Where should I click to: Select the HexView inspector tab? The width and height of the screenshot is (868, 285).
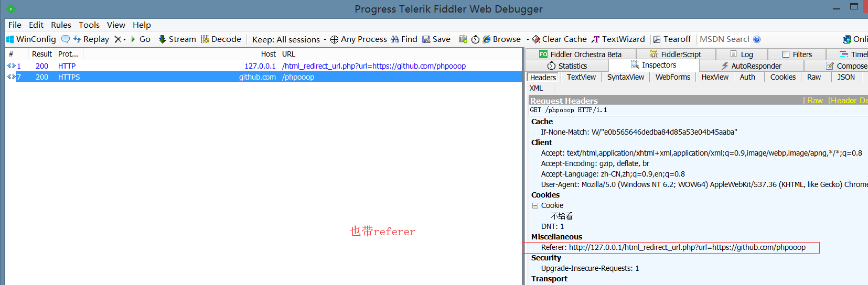[x=715, y=77]
